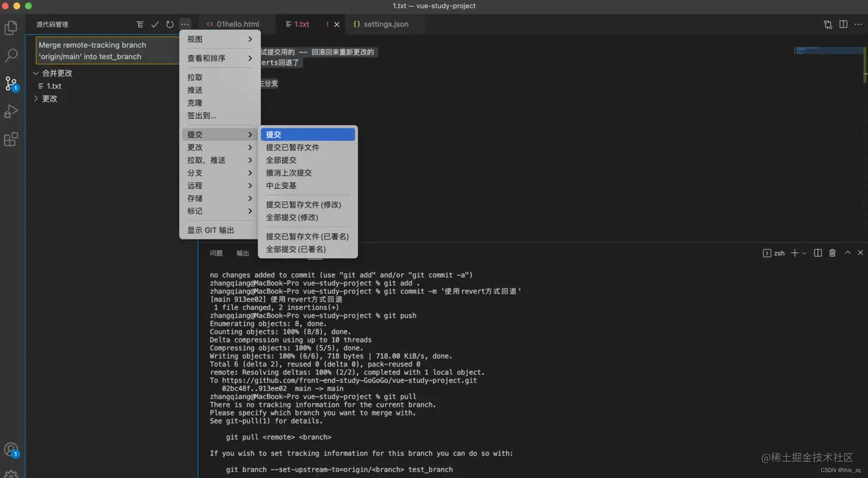Split the terminal panel

[818, 253]
